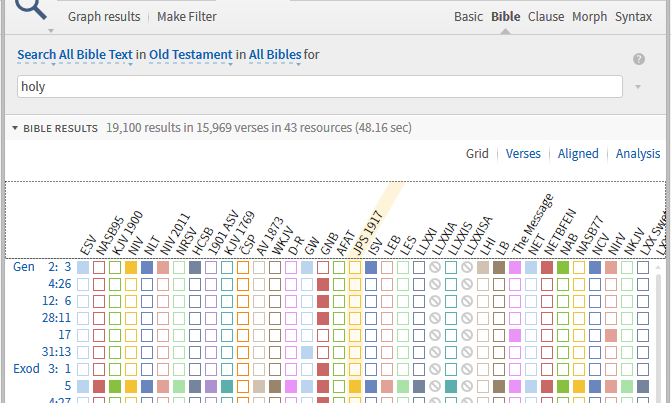671x403 pixels.
Task: Click the brown LB cell for Gen 2:3
Action: (x=499, y=267)
